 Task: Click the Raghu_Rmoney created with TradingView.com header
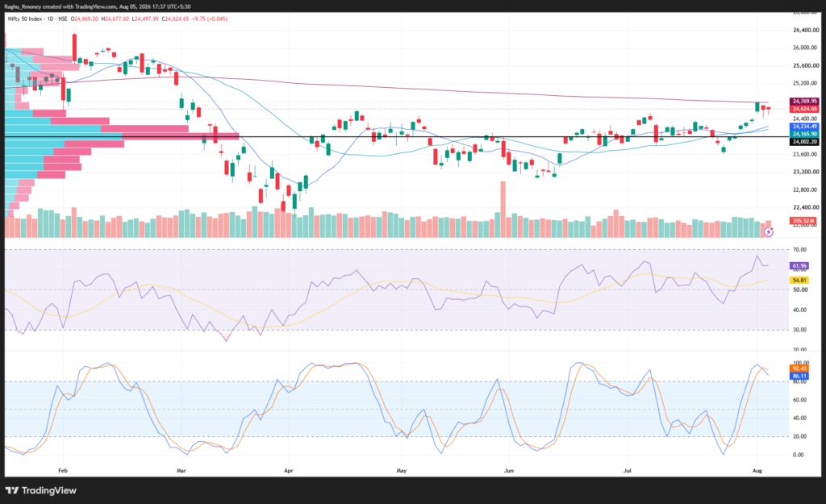point(98,6)
